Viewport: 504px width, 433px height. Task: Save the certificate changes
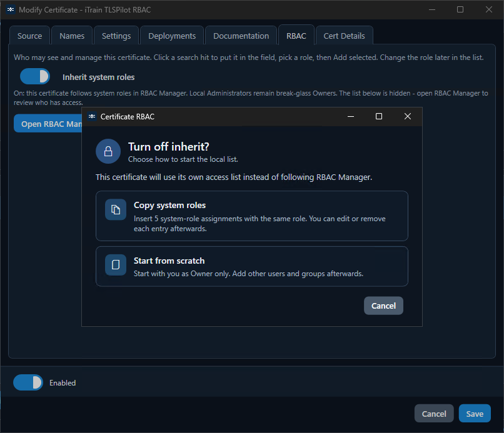475,414
